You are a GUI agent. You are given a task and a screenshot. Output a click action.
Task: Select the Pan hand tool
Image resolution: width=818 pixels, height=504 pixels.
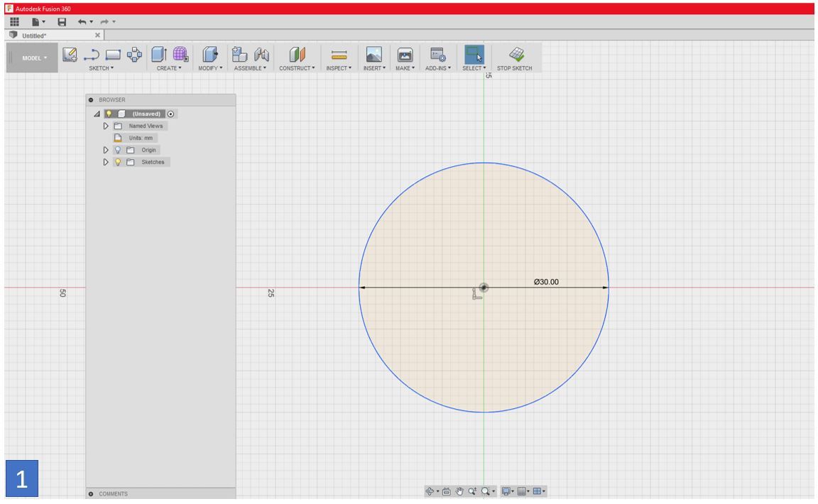pos(459,491)
